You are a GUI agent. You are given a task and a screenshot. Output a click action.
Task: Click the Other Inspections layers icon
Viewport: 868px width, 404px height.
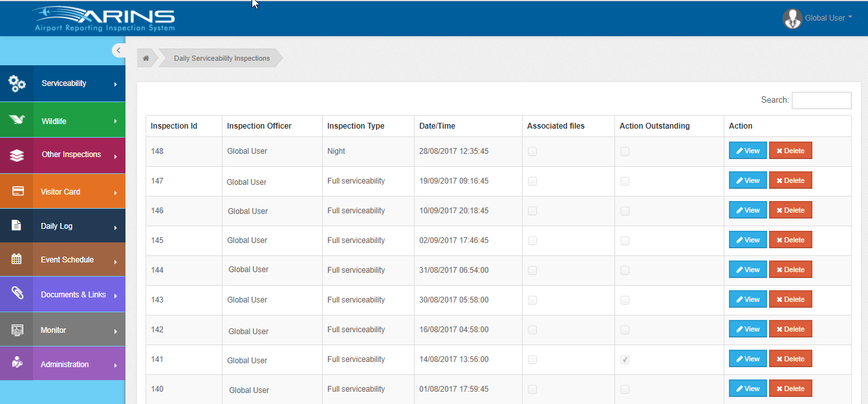coord(17,155)
